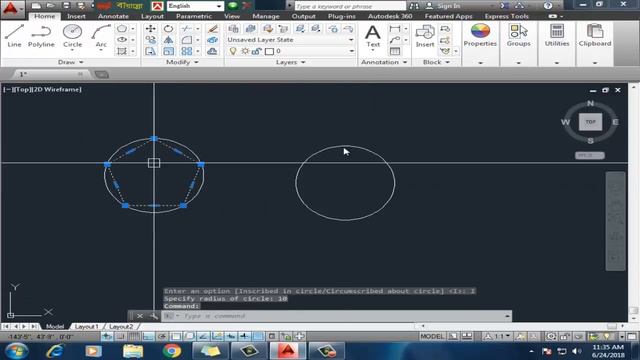The height and width of the screenshot is (360, 640).
Task: Toggle layer on/off lightbulb icon
Action: (233, 51)
